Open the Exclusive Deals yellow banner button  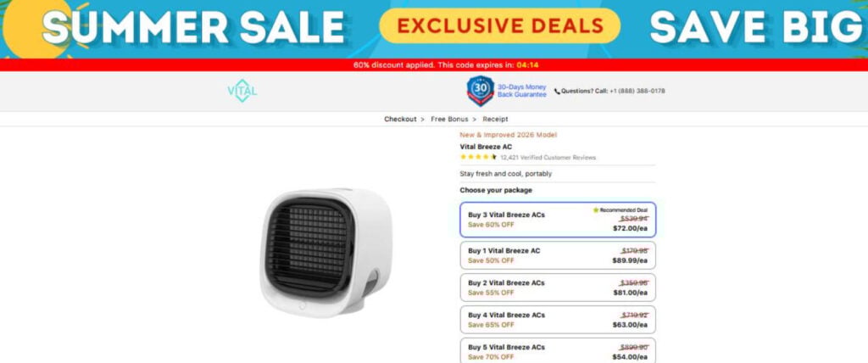[x=499, y=26]
